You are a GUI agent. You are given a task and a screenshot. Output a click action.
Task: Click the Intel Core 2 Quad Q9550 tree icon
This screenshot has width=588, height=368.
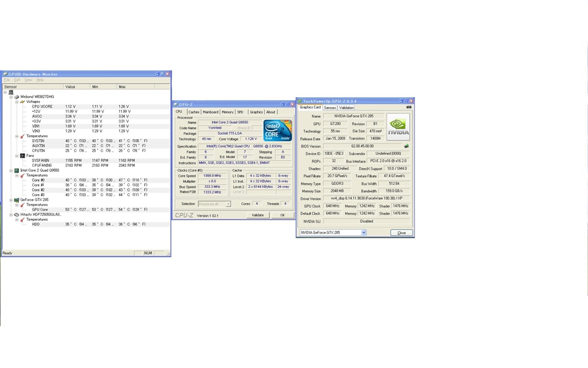point(17,170)
